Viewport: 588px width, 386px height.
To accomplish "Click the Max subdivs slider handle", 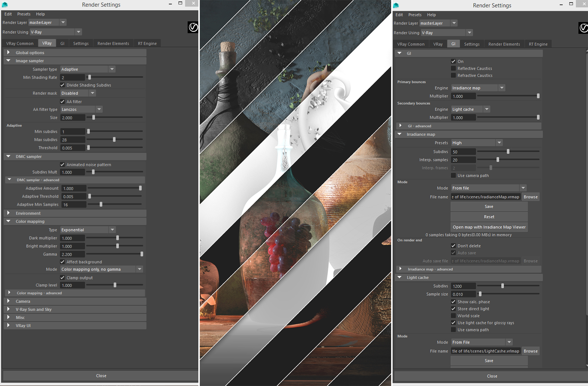I will [x=114, y=140].
